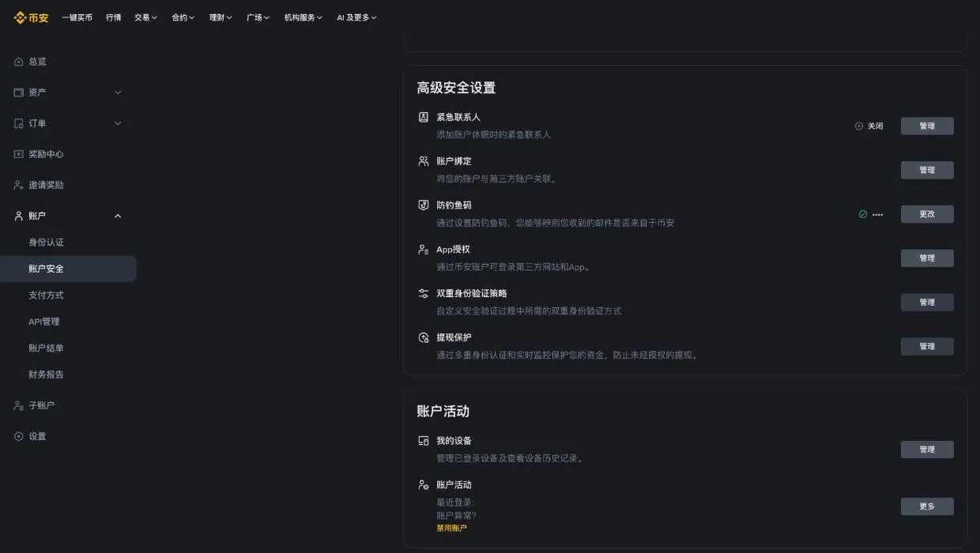The height and width of the screenshot is (553, 980).
Task: Open the 机构服务 dropdown menu
Action: click(x=303, y=17)
